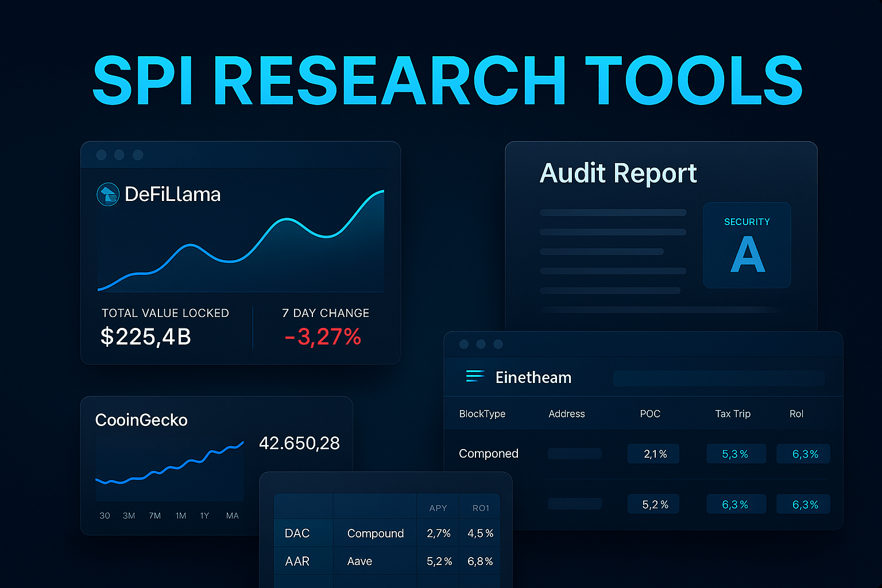Click the Security grade A badge

[x=746, y=245]
